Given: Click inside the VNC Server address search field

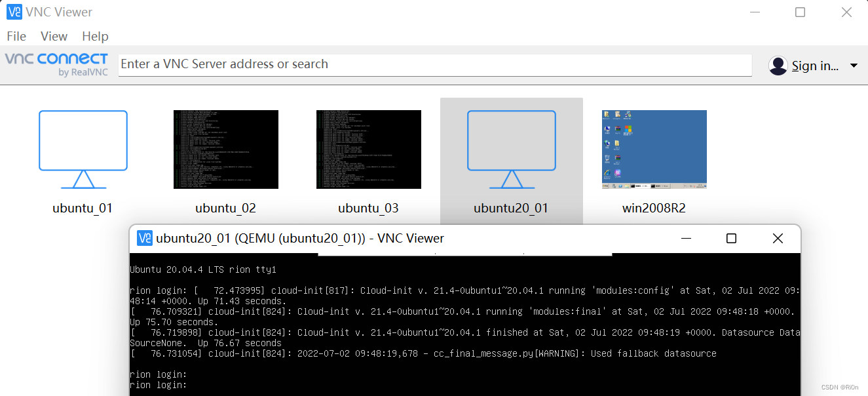Looking at the screenshot, I should tap(435, 64).
